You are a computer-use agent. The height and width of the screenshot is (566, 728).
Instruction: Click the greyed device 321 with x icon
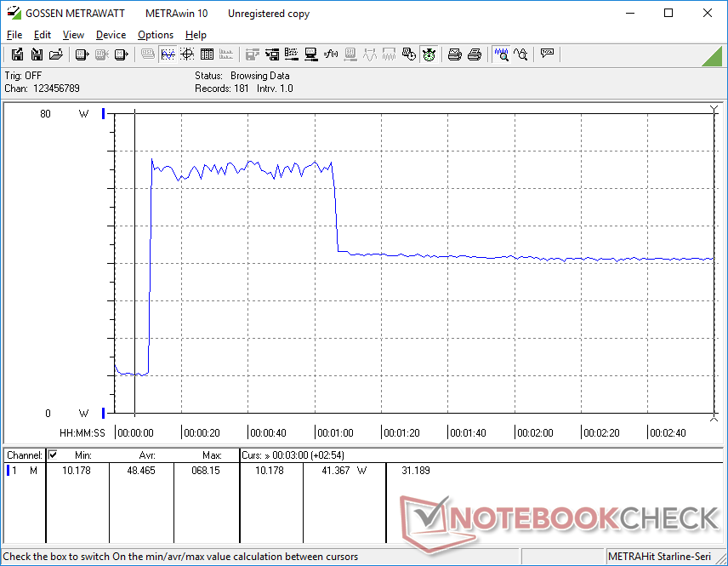click(x=102, y=54)
